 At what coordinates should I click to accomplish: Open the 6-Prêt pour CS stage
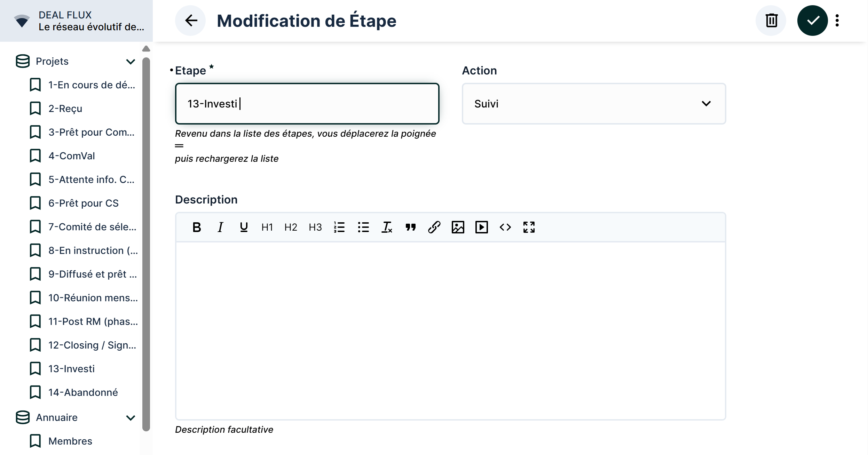click(x=83, y=203)
